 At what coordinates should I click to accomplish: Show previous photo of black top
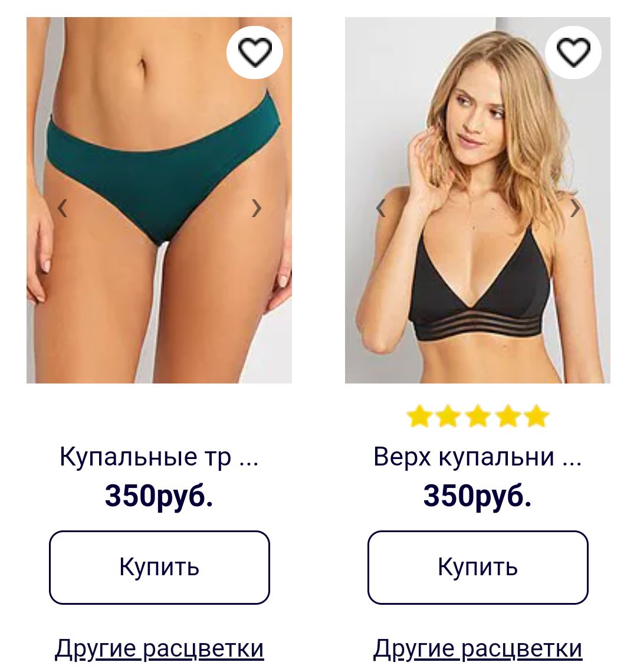click(x=381, y=208)
